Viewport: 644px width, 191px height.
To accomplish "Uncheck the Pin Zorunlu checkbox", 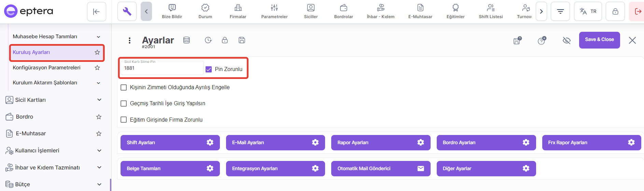I will coord(209,69).
